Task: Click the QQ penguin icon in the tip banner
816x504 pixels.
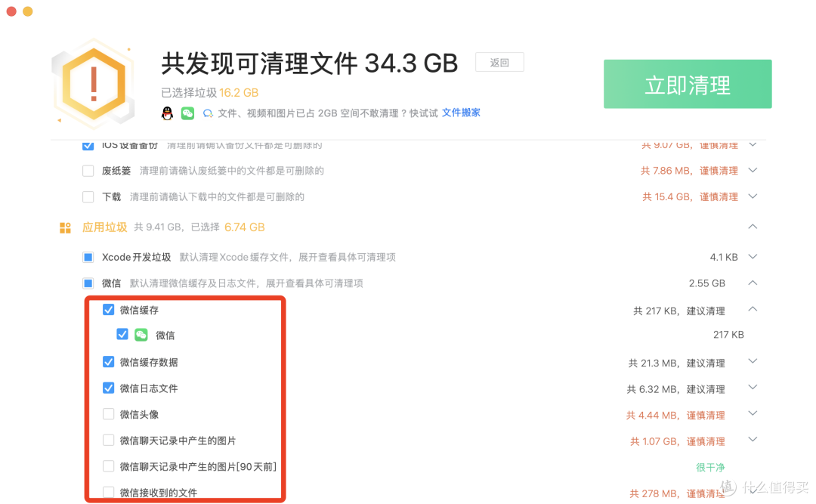Action: tap(167, 113)
